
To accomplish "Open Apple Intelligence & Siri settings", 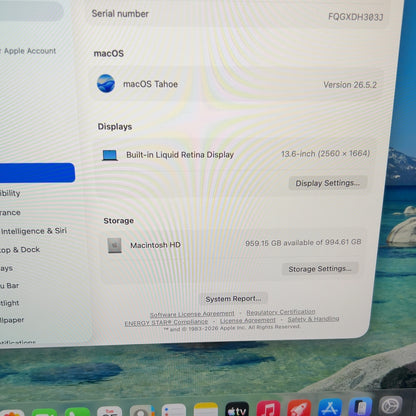I will click(x=33, y=231).
